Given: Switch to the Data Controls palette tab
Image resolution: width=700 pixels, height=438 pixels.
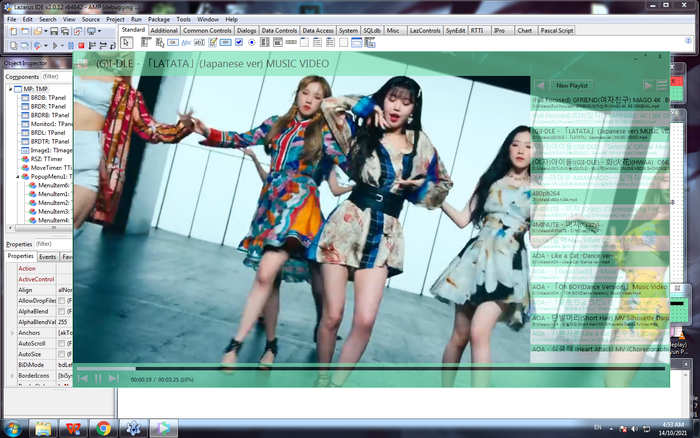Looking at the screenshot, I should pyautogui.click(x=279, y=30).
